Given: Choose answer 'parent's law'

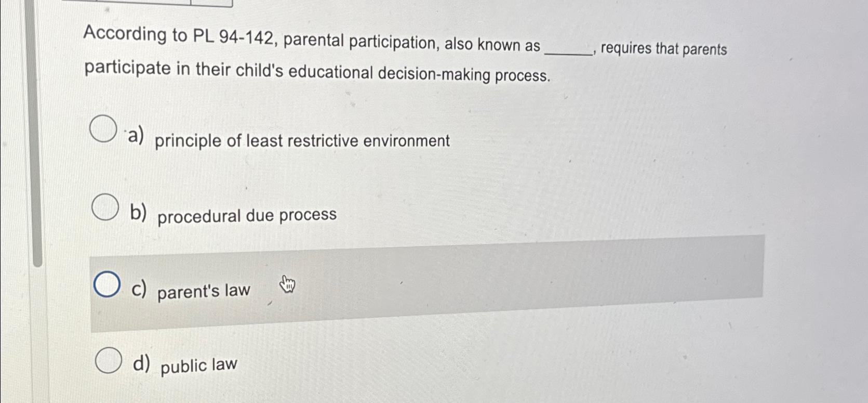Looking at the screenshot, I should tap(205, 291).
